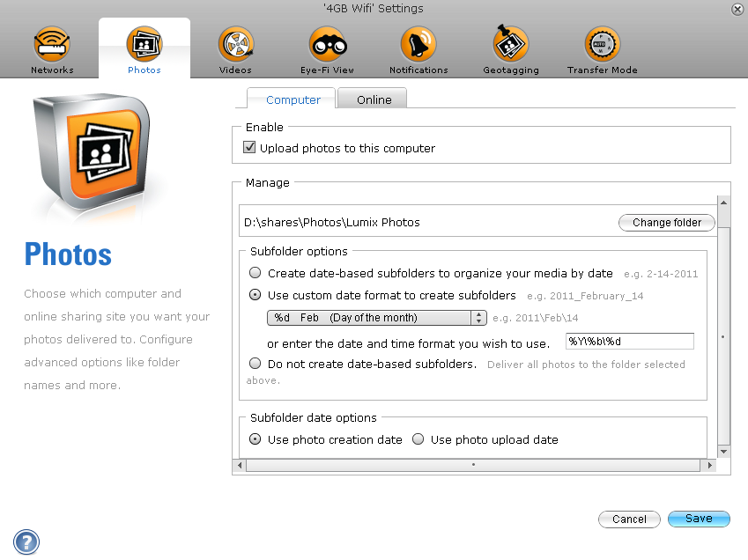Select Use custom date format radio button

pyautogui.click(x=256, y=295)
